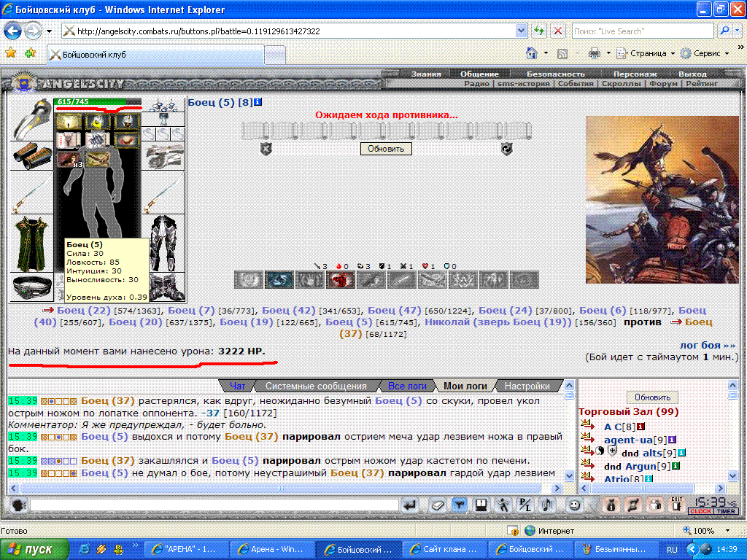Viewport: 747px width, 560px height.
Task: Click the gauntlets equipment slot
Action: [x=163, y=156]
